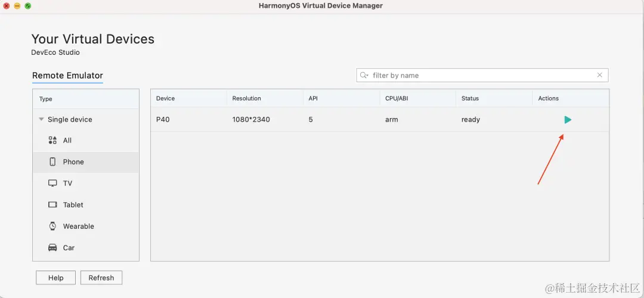Image resolution: width=644 pixels, height=298 pixels.
Task: Start the P40 emulator with play icon
Action: [568, 120]
